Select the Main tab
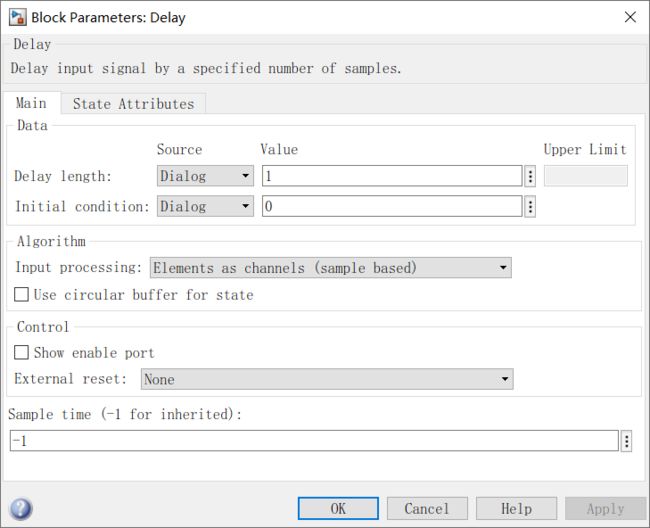This screenshot has width=650, height=528. [x=31, y=104]
